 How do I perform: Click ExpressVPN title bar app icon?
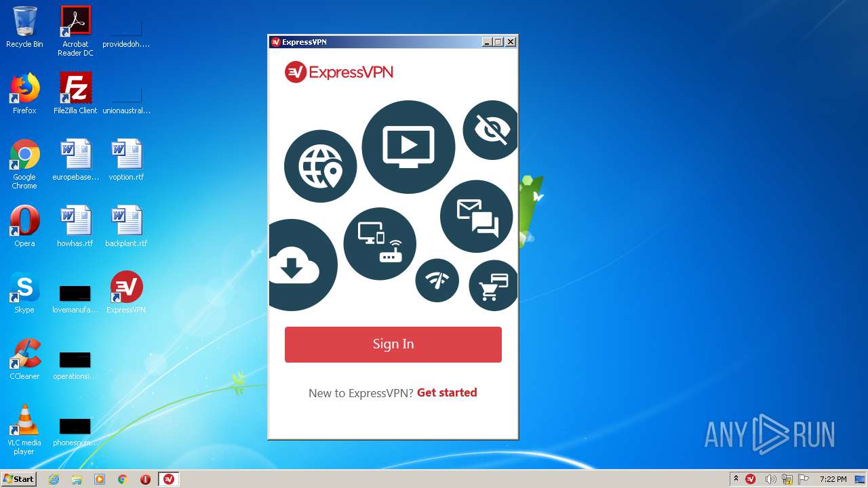tap(275, 42)
